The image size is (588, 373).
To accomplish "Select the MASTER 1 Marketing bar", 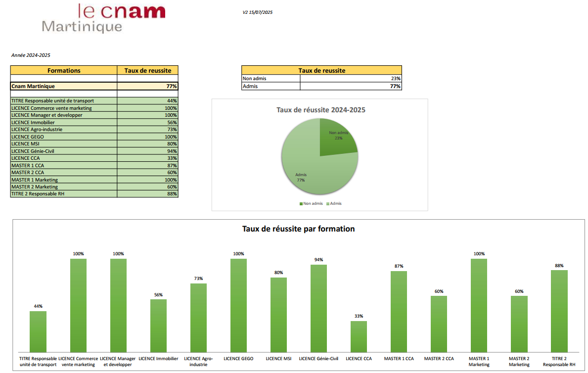I will (x=479, y=305).
